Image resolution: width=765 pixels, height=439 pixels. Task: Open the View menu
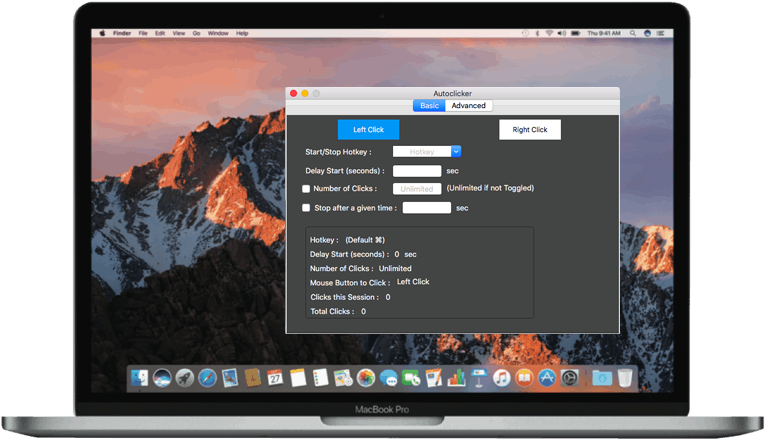tap(179, 33)
